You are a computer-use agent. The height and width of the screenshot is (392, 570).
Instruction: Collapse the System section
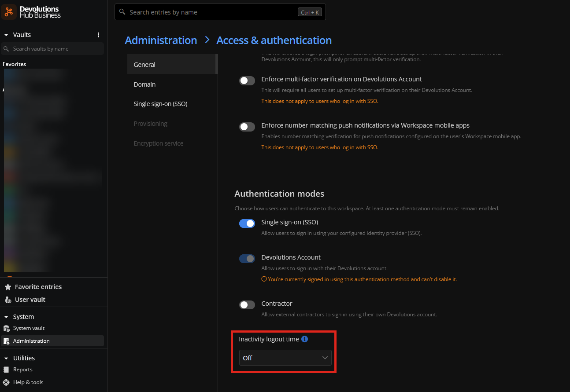tap(6, 317)
